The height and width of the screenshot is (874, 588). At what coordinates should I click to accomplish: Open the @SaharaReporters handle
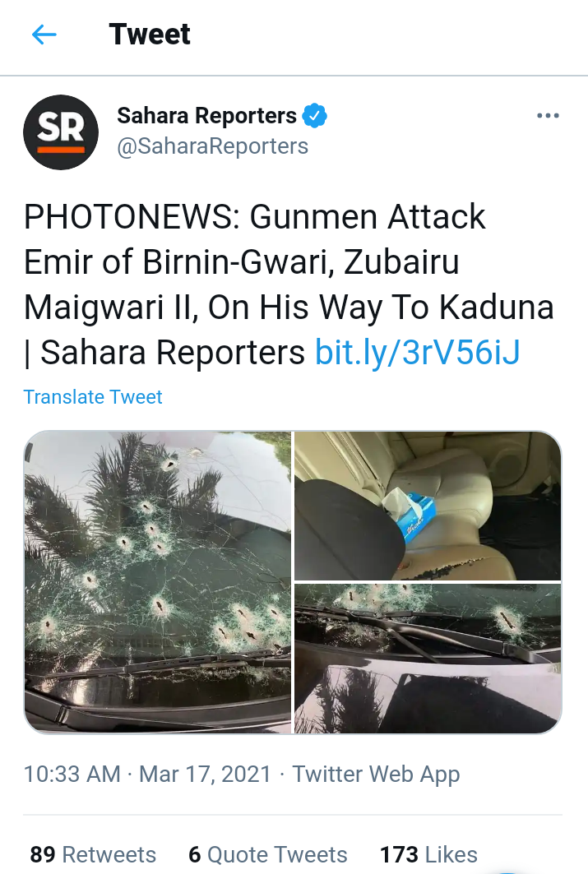point(212,146)
